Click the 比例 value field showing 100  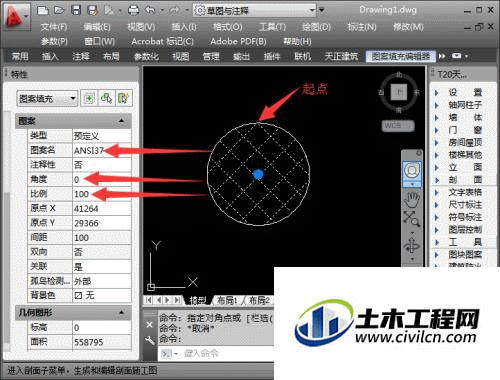click(x=102, y=194)
